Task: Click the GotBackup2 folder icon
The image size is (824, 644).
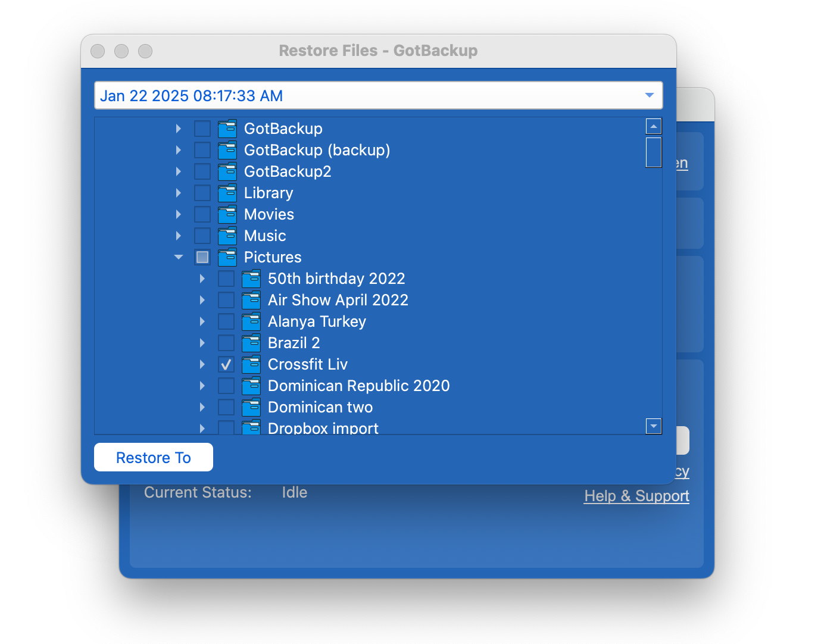Action: [x=227, y=171]
